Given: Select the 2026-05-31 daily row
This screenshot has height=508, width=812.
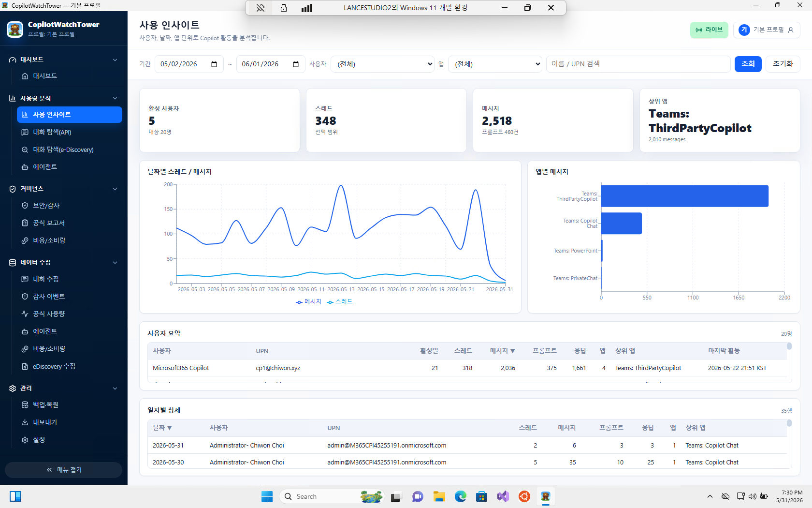Looking at the screenshot, I should tap(467, 446).
